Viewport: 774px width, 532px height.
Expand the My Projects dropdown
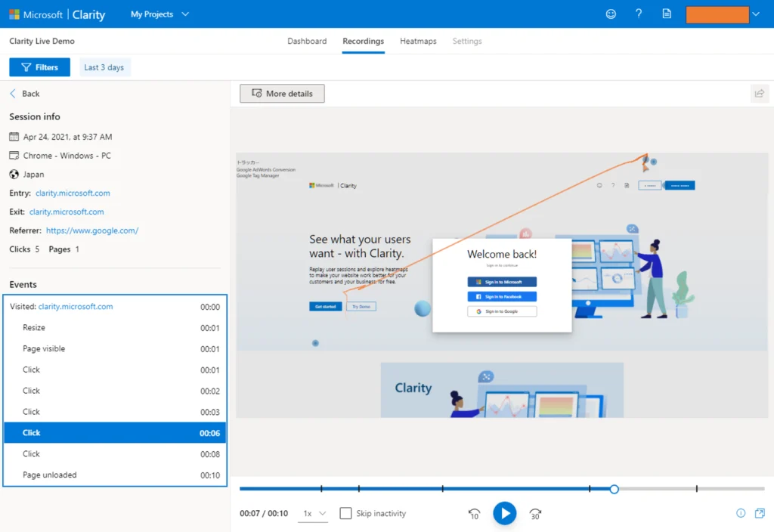coord(159,14)
